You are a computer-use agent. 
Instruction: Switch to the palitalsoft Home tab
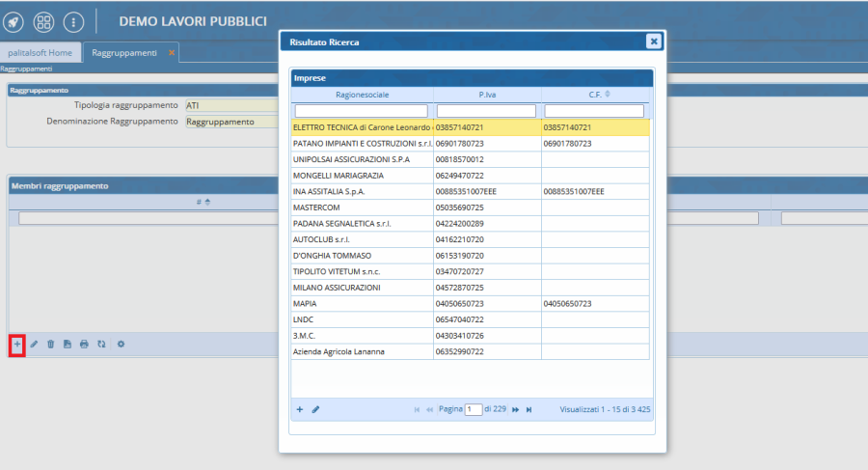click(x=40, y=52)
